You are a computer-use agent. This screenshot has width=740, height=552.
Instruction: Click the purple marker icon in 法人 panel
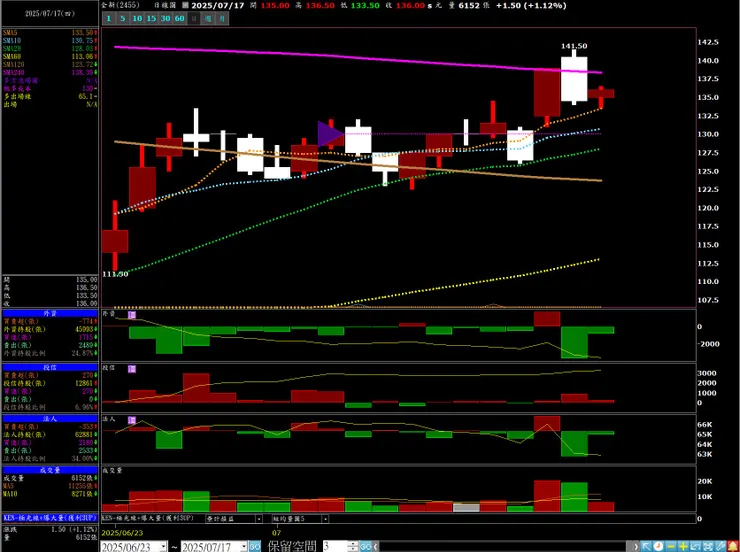click(x=132, y=419)
